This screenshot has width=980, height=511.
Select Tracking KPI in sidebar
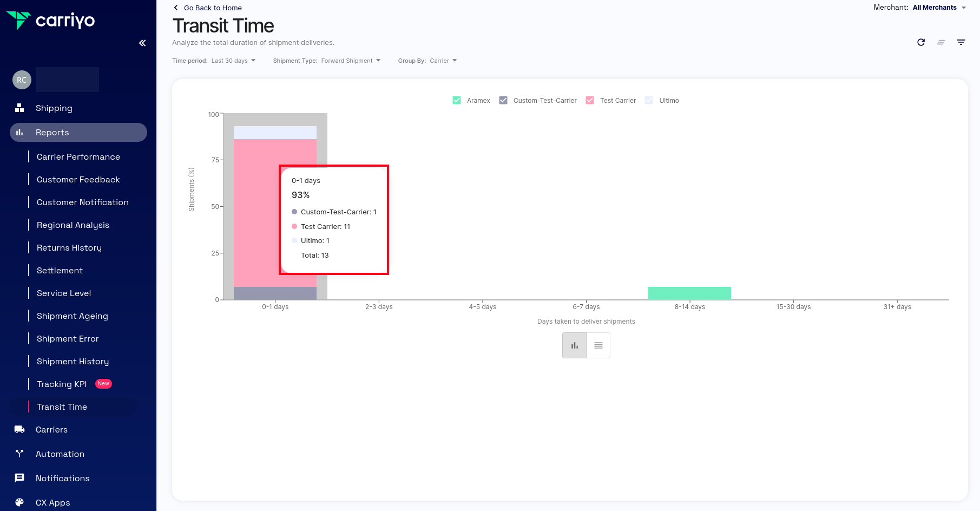tap(62, 384)
